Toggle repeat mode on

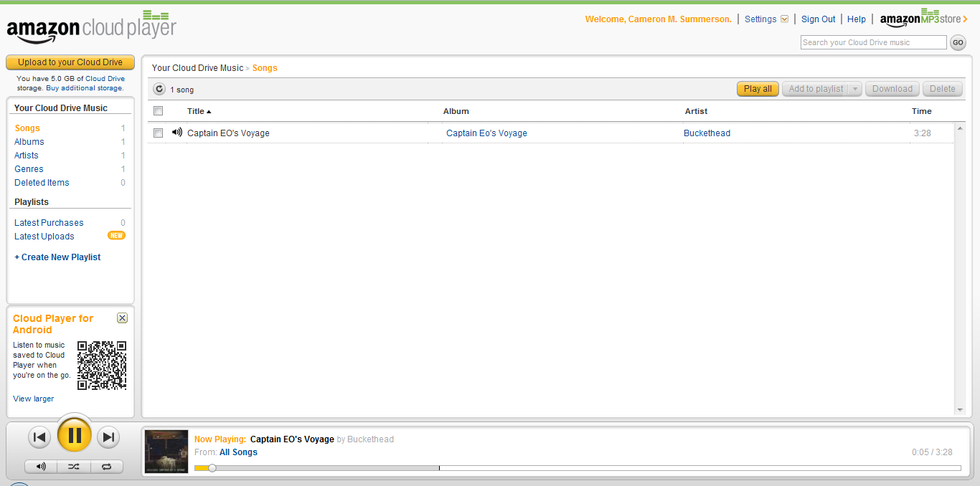[x=107, y=467]
